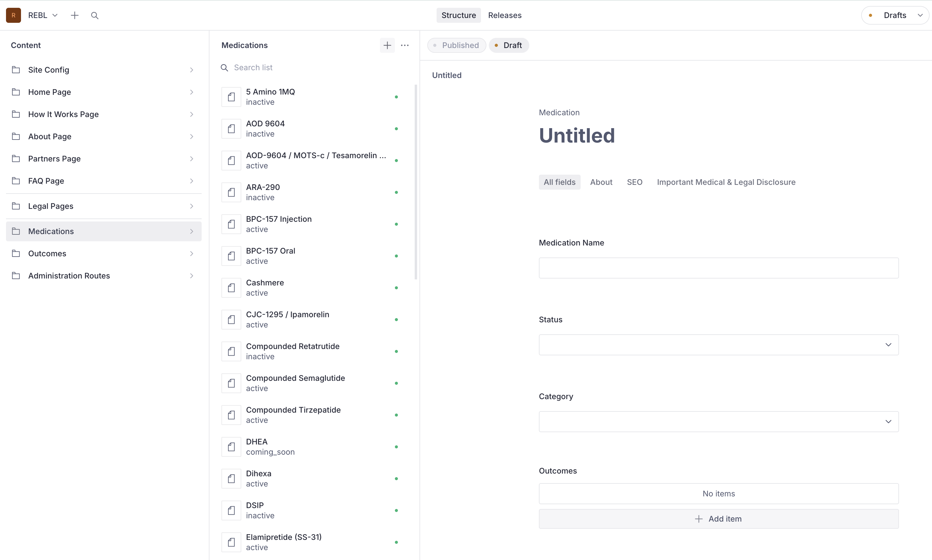Open Medications list options ellipsis menu
This screenshot has height=560, width=932.
[x=405, y=45]
